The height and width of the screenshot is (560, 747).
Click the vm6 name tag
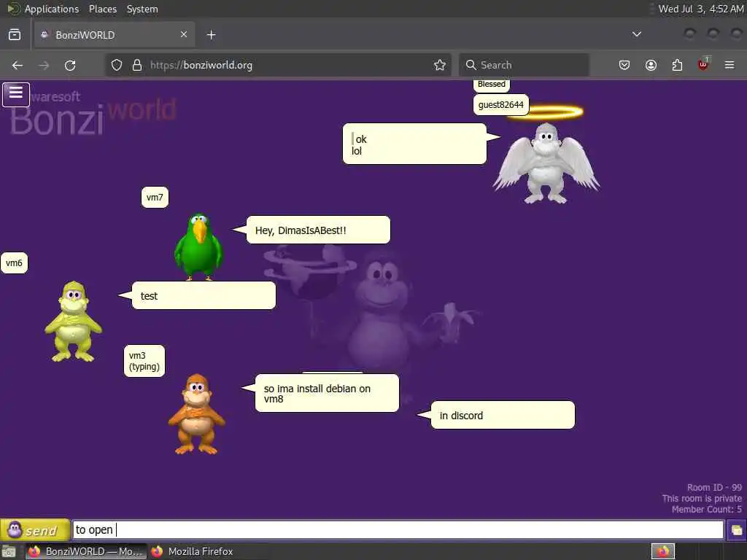pyautogui.click(x=14, y=262)
